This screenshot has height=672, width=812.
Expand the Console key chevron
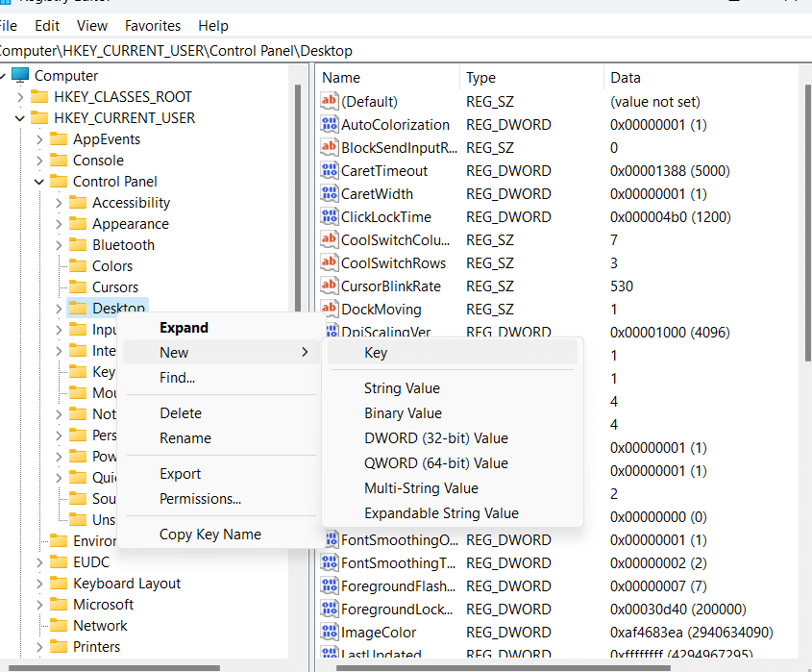point(39,161)
